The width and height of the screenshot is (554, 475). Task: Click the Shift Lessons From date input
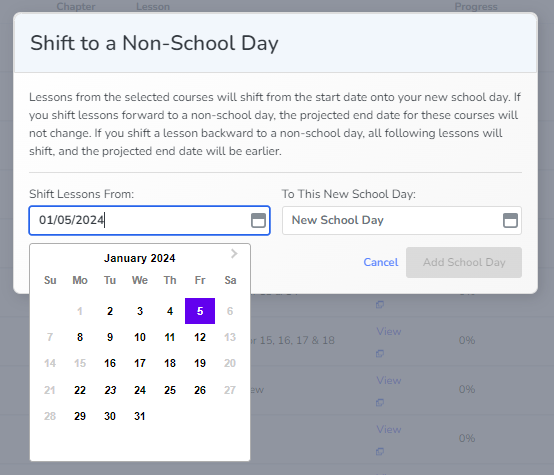pos(149,220)
